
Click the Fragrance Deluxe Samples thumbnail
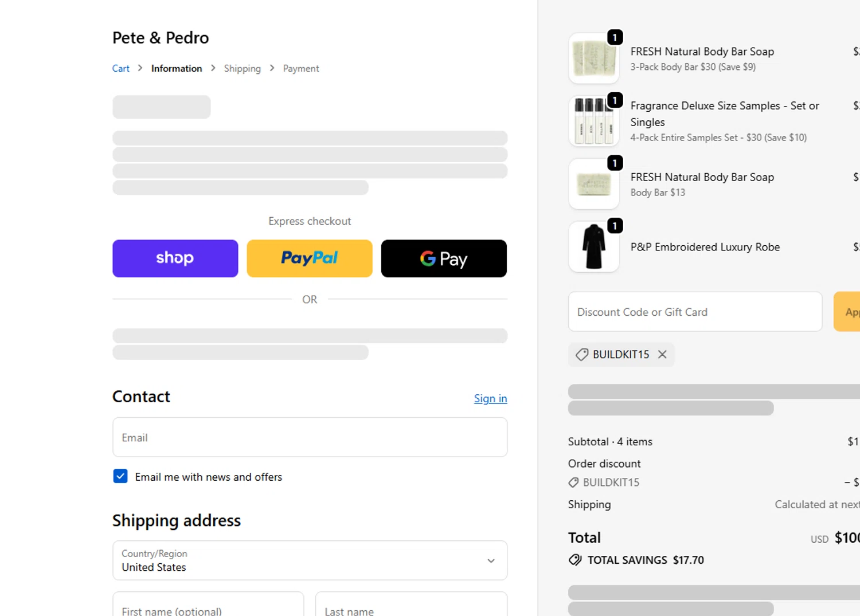[594, 121]
